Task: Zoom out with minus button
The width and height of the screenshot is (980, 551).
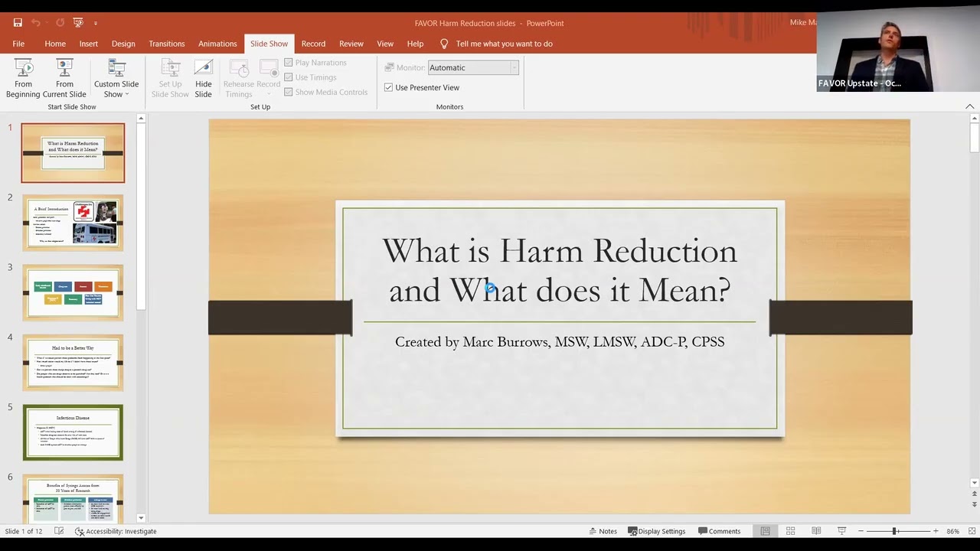Action: (861, 531)
